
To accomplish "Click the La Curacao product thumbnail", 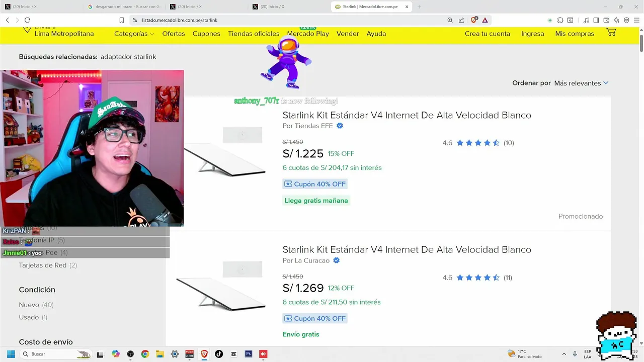I will (x=220, y=286).
